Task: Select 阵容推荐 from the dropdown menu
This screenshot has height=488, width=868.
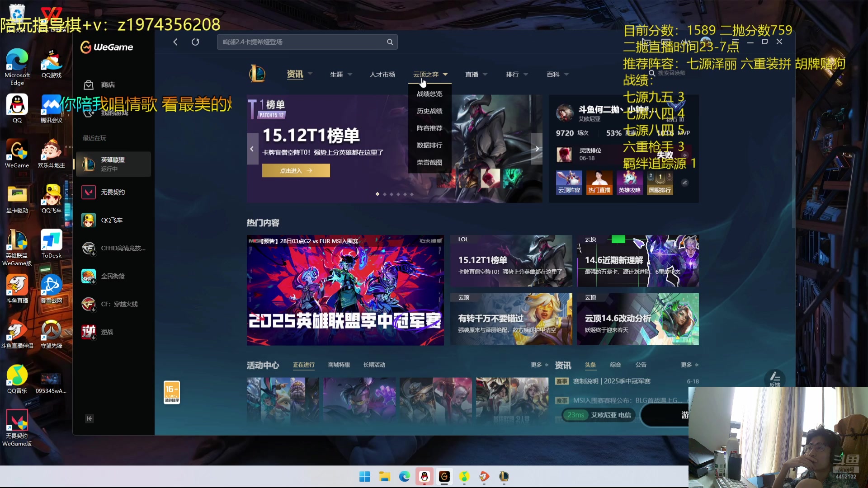Action: [429, 128]
